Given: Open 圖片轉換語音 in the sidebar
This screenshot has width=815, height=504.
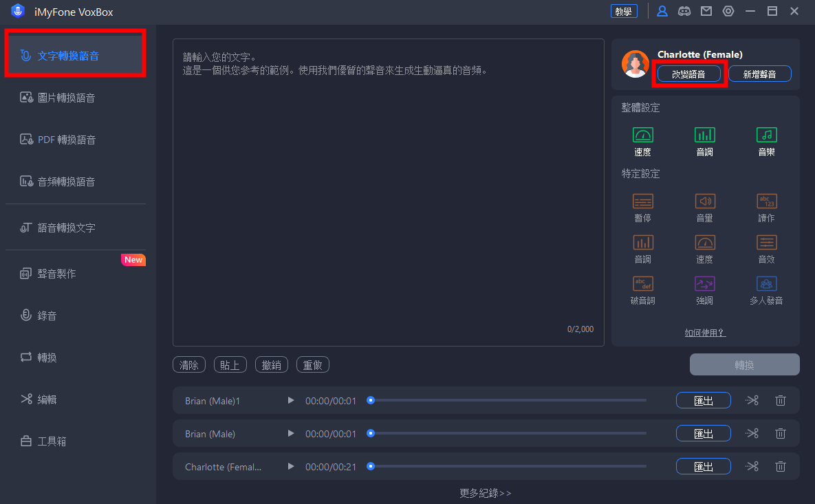Looking at the screenshot, I should pos(58,98).
